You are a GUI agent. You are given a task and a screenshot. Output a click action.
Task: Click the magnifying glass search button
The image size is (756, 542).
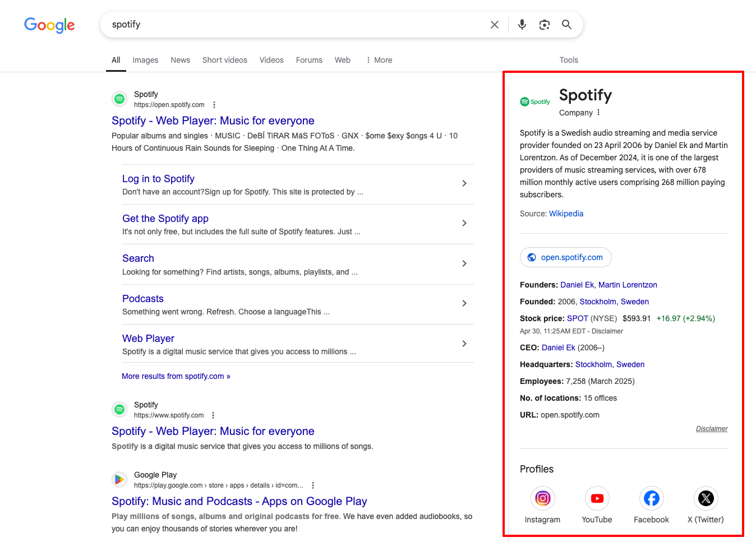click(x=567, y=25)
